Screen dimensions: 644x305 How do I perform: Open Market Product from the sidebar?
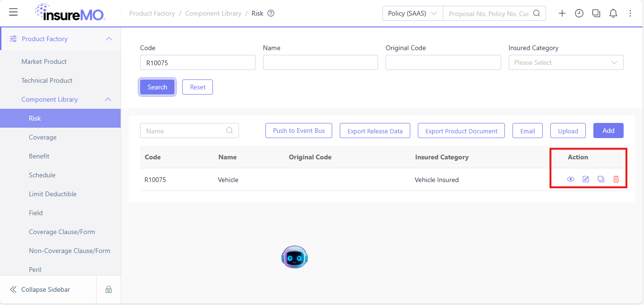(x=44, y=61)
